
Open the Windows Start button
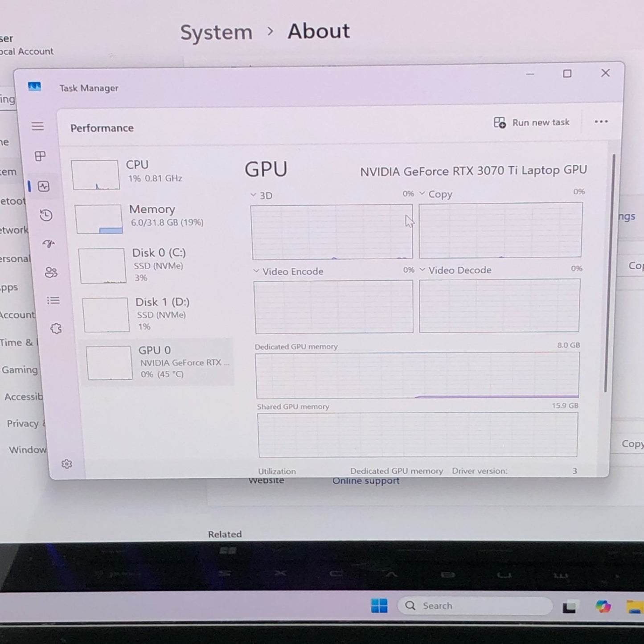[x=379, y=606]
